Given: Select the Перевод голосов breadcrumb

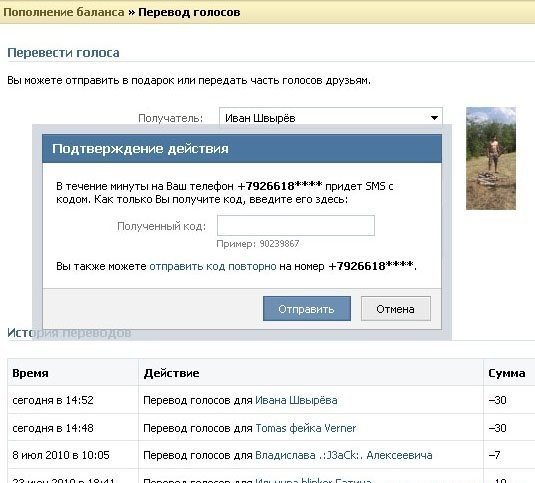Looking at the screenshot, I should click(x=189, y=12).
